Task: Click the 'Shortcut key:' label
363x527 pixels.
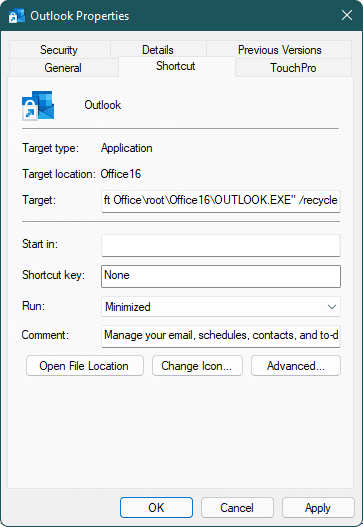Action: (x=53, y=275)
